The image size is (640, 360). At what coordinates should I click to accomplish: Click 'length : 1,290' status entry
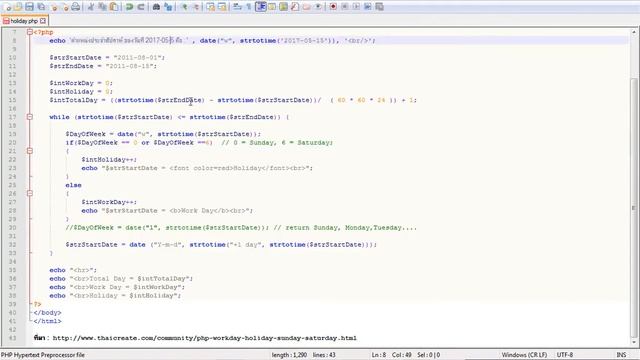point(289,355)
